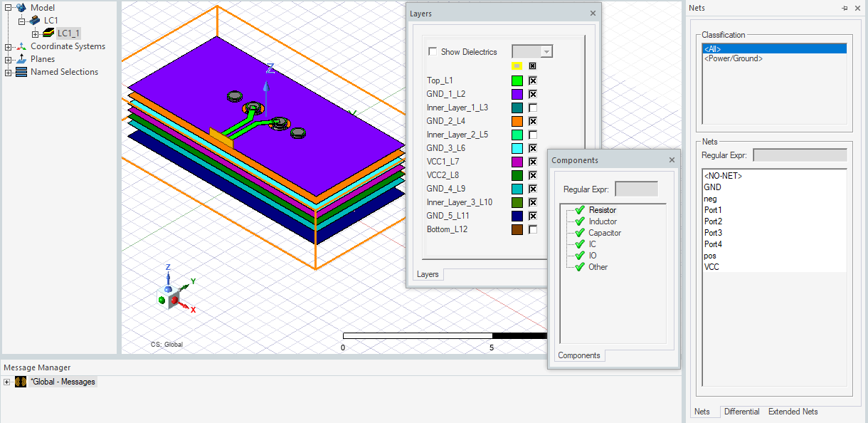Hide the GND_3_L6 layer
Viewport: 868px width, 423px height.
pyautogui.click(x=533, y=148)
